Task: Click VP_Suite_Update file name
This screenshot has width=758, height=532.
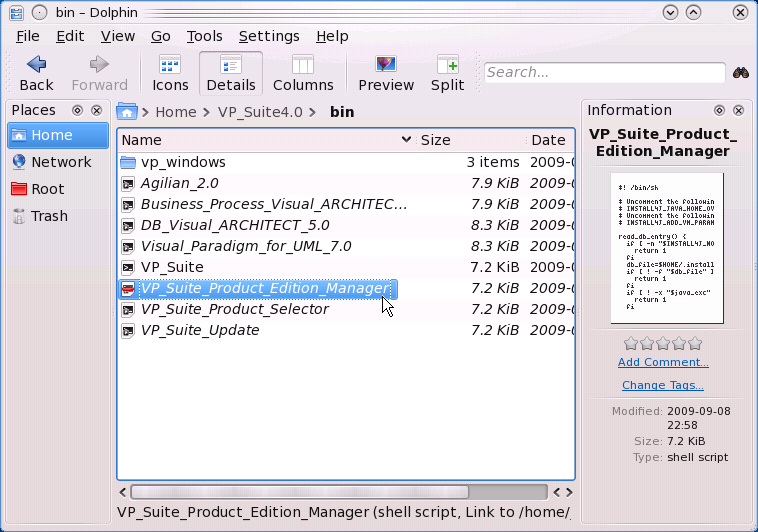Action: tap(200, 330)
